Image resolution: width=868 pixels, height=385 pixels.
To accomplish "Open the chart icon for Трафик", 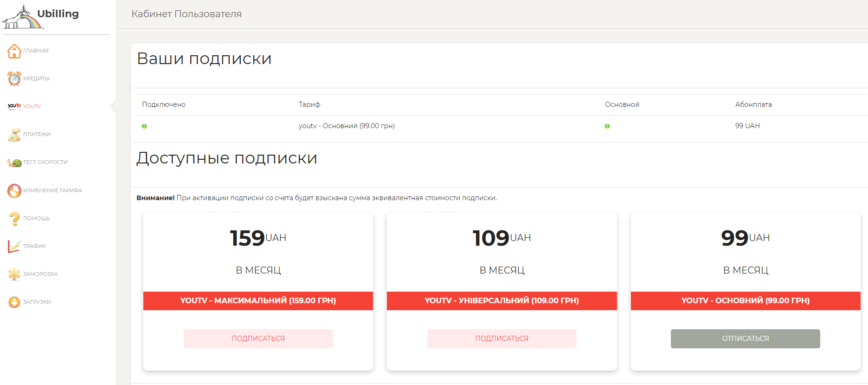I will pyautogui.click(x=14, y=246).
